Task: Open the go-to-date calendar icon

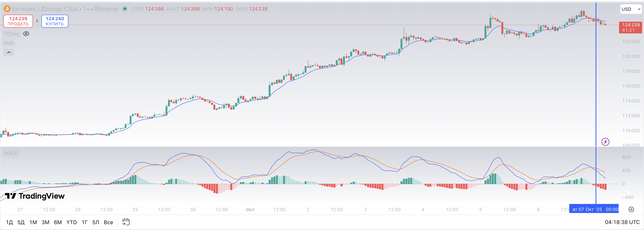Action: tap(126, 222)
